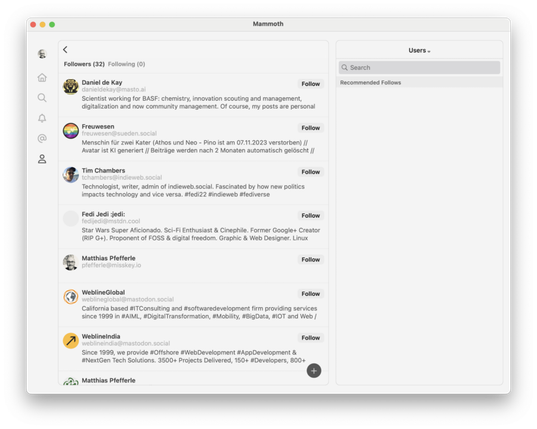Open the Home timeline icon in sidebar
This screenshot has width=537, height=429.
42,78
